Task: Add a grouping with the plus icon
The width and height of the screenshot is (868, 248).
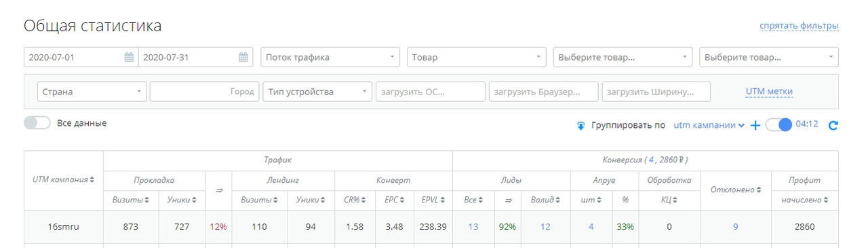Action: pyautogui.click(x=755, y=126)
